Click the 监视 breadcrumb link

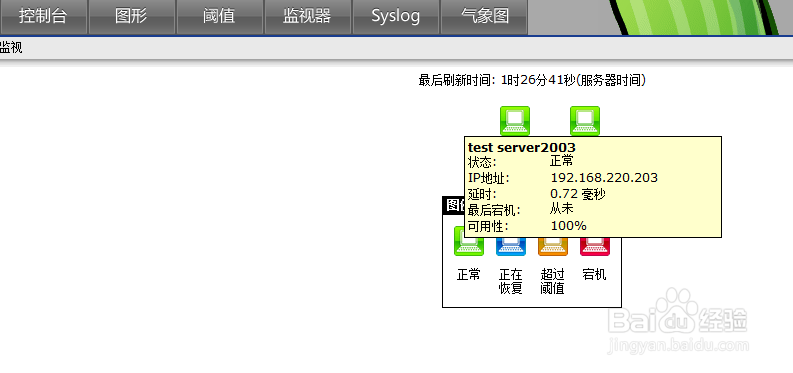click(x=11, y=49)
